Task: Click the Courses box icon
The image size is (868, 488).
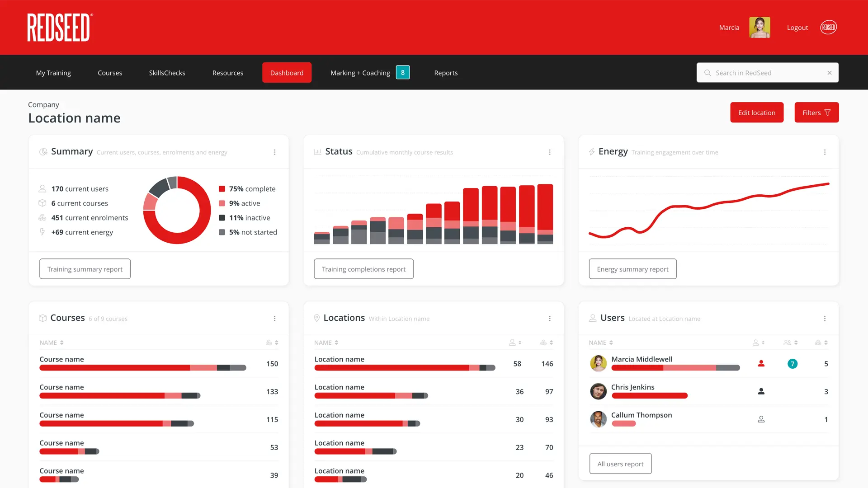Action: pyautogui.click(x=43, y=318)
